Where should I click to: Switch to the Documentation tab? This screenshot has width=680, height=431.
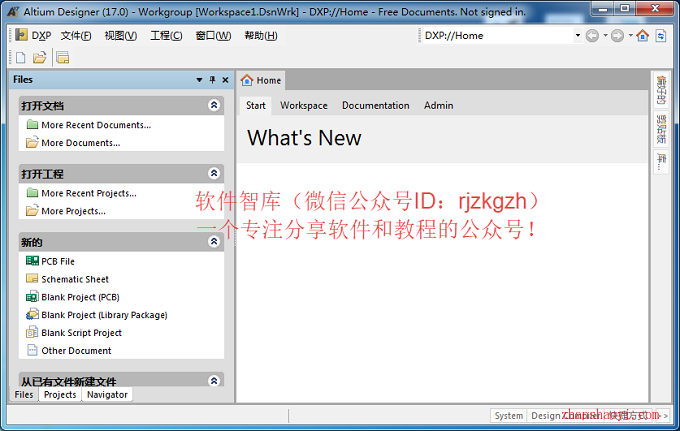click(x=376, y=105)
